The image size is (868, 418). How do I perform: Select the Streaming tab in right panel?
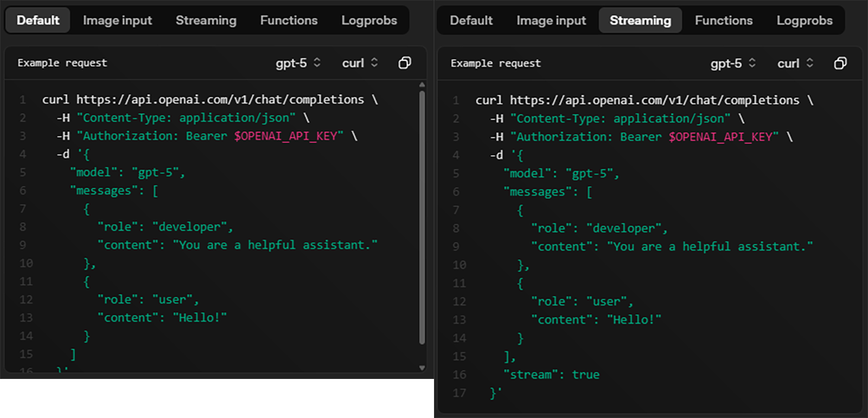coord(640,20)
